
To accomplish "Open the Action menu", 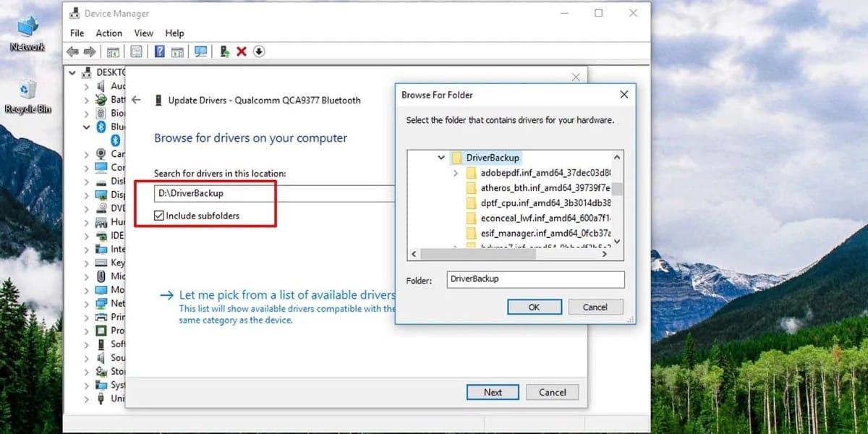I will click(109, 33).
